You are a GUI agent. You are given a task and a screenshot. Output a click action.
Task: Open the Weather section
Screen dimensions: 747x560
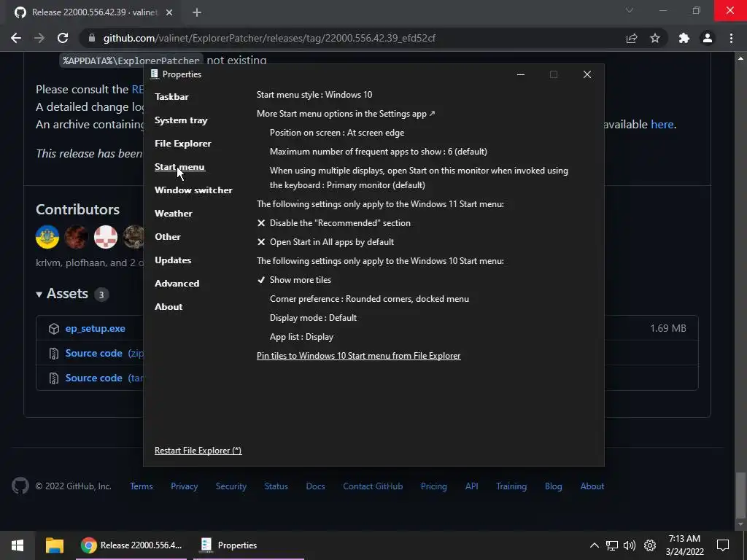(x=174, y=214)
